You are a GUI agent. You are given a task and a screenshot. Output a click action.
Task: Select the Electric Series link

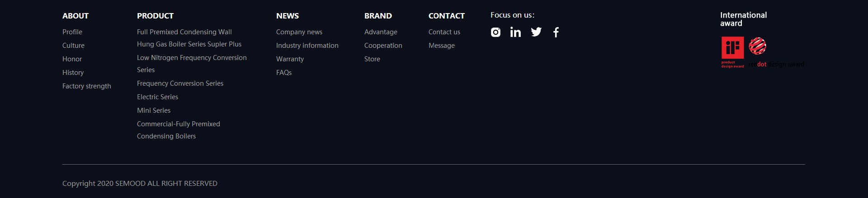157,97
